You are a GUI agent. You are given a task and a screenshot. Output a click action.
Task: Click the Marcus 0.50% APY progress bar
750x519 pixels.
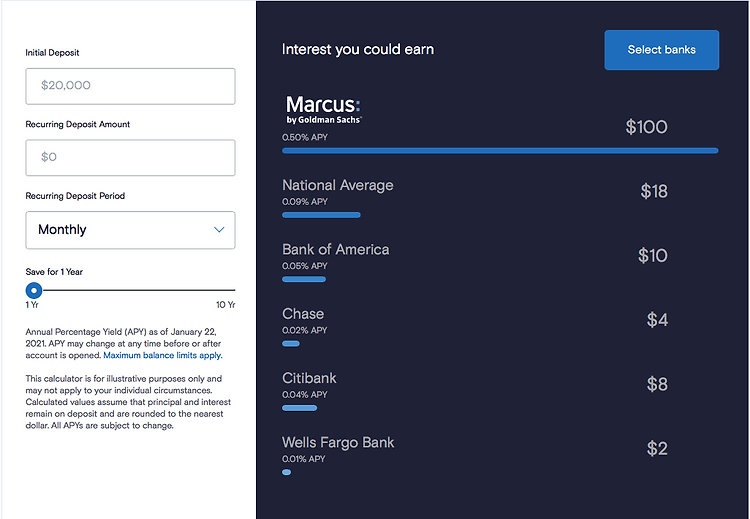click(500, 151)
